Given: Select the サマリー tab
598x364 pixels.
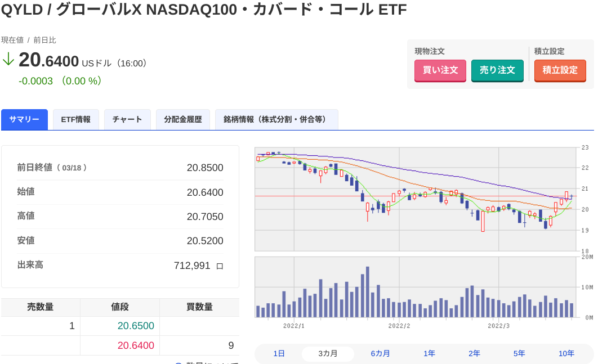Looking at the screenshot, I should click(x=24, y=120).
